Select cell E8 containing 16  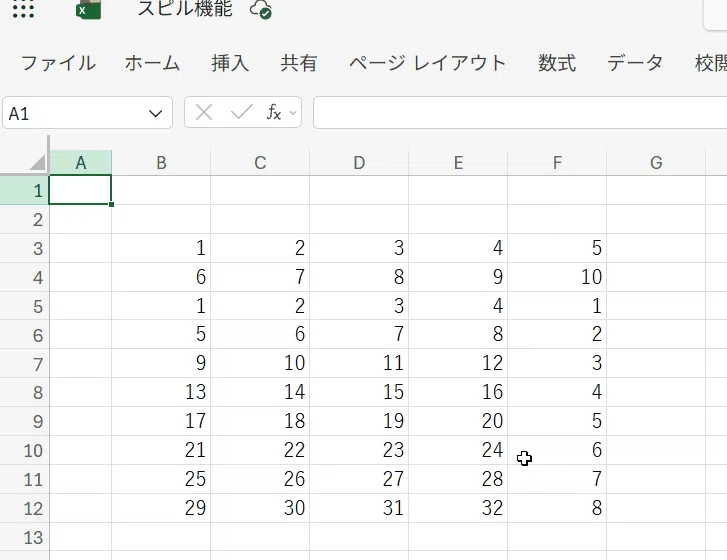point(458,392)
